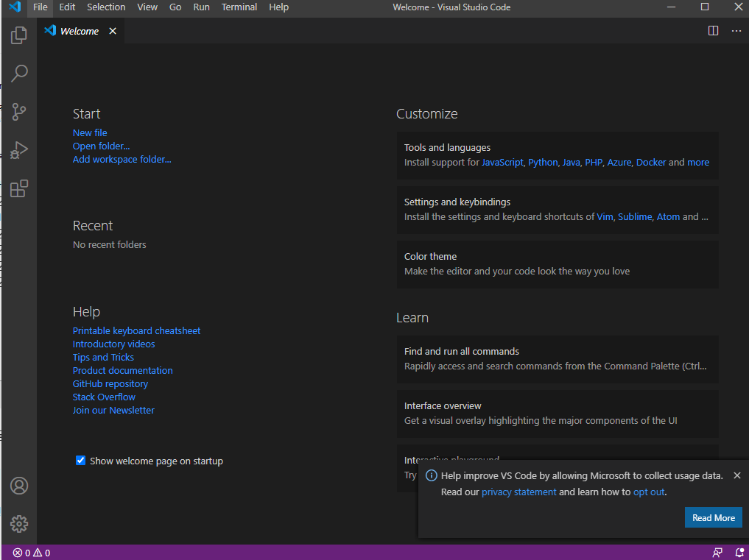The width and height of the screenshot is (749, 560).
Task: Open the Run menu
Action: [202, 7]
